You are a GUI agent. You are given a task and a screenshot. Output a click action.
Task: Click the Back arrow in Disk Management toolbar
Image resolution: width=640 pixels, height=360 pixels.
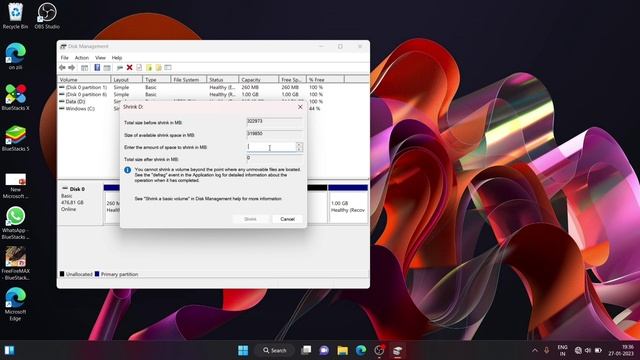[x=62, y=68]
